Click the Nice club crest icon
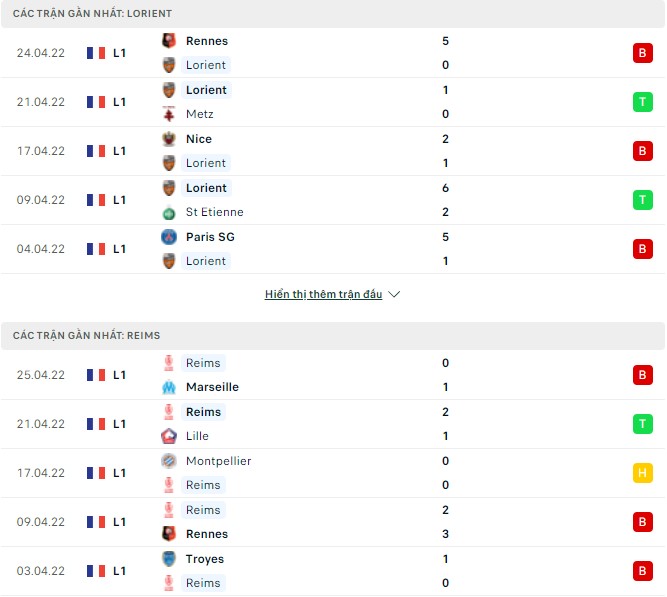Viewport: 667px width, 597px height. [169, 139]
